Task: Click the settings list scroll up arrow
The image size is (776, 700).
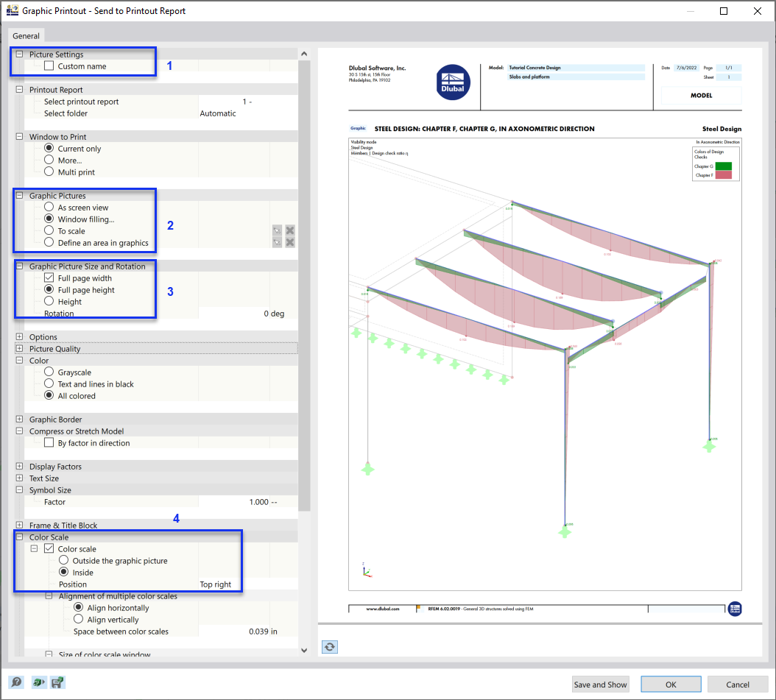Action: point(304,54)
